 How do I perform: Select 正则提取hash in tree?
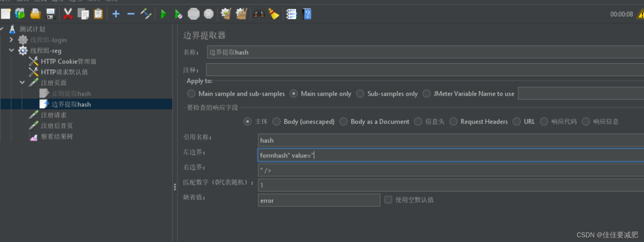pyautogui.click(x=71, y=93)
